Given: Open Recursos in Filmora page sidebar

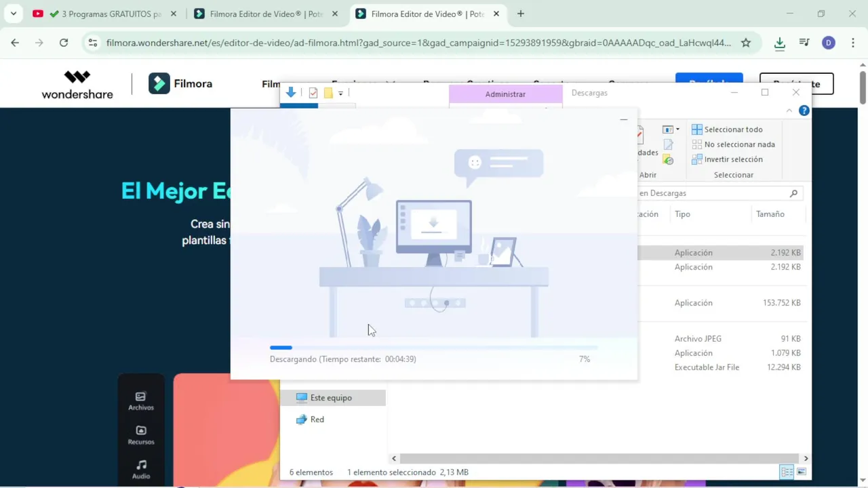Looking at the screenshot, I should [141, 435].
